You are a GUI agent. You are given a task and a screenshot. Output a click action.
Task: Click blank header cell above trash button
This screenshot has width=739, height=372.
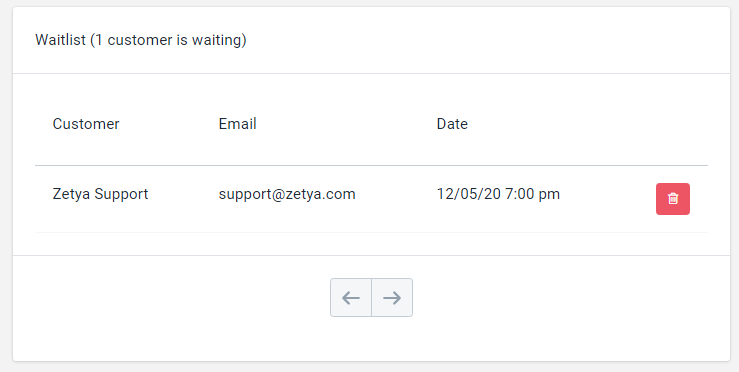pos(673,124)
